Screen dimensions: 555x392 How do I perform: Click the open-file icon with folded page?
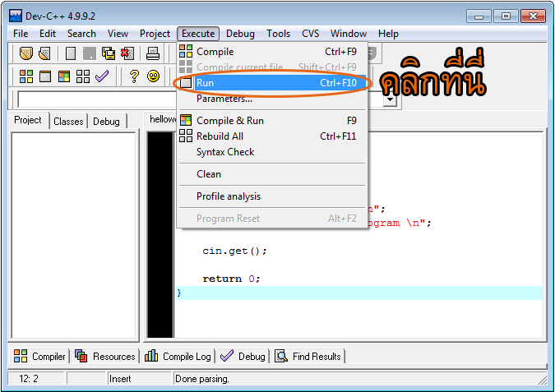point(44,53)
